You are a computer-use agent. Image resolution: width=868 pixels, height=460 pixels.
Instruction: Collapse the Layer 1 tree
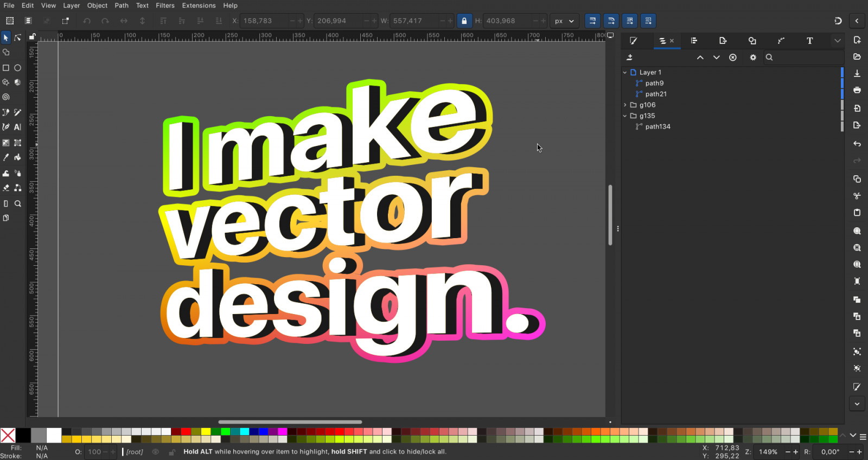pyautogui.click(x=625, y=72)
